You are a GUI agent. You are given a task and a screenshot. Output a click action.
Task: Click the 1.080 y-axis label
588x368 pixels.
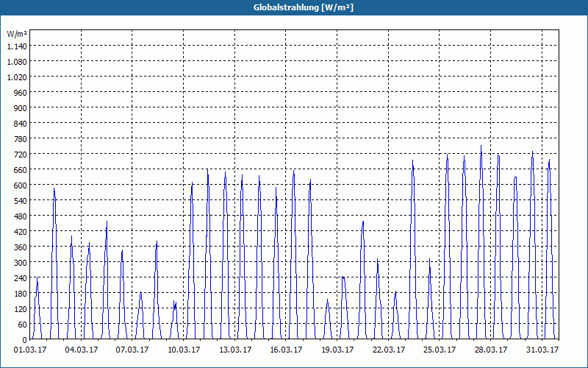[17, 62]
